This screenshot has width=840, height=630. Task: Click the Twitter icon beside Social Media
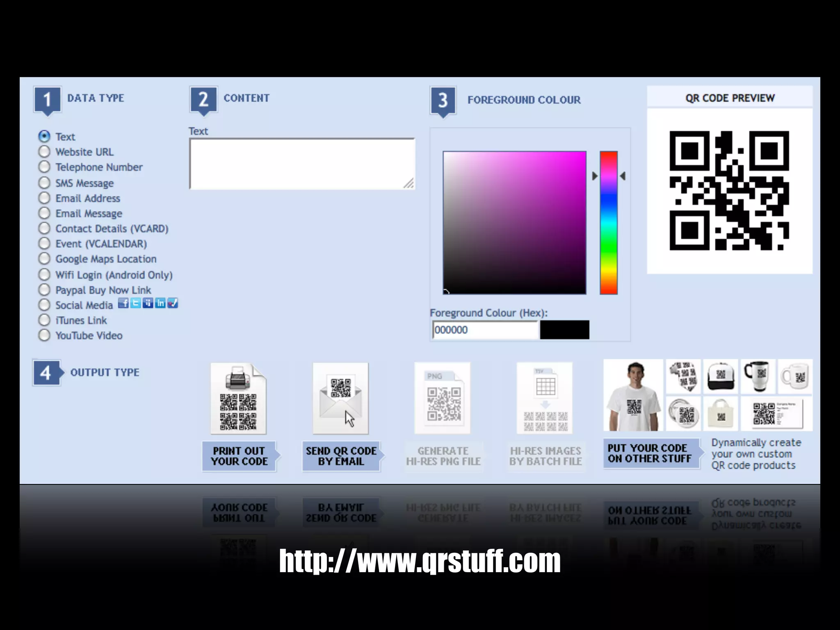(135, 303)
